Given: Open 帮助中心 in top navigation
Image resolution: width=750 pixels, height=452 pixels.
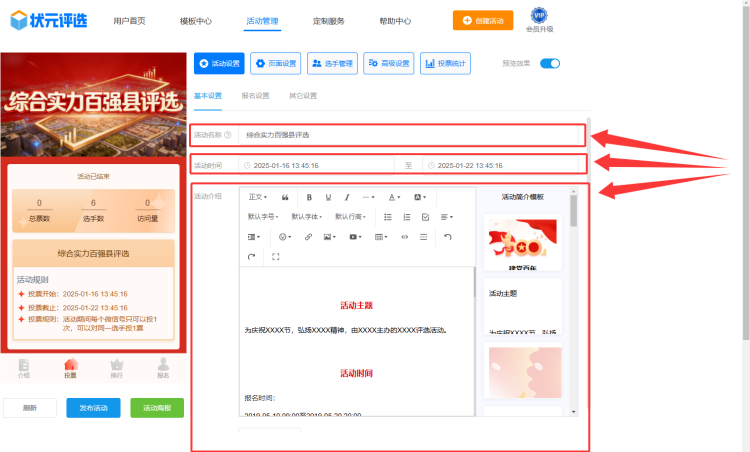Looking at the screenshot, I should [x=395, y=21].
